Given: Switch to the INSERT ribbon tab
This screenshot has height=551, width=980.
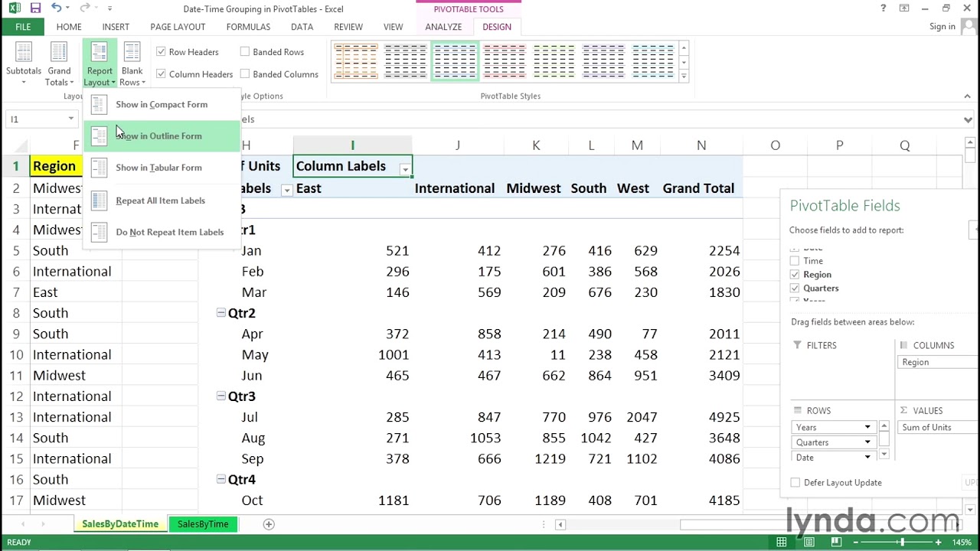Looking at the screenshot, I should pos(116,27).
